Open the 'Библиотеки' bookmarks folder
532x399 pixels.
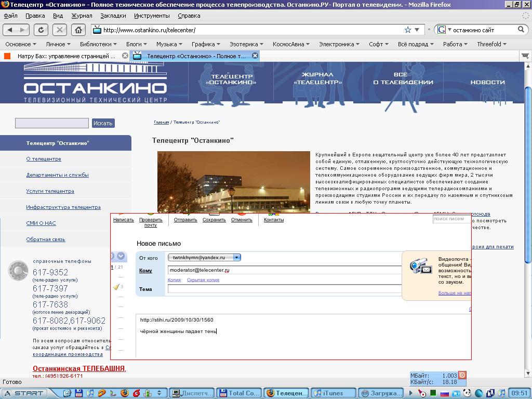(x=98, y=44)
